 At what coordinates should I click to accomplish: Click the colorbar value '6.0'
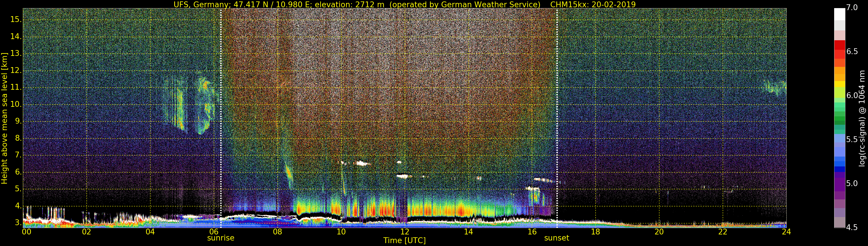pos(852,96)
